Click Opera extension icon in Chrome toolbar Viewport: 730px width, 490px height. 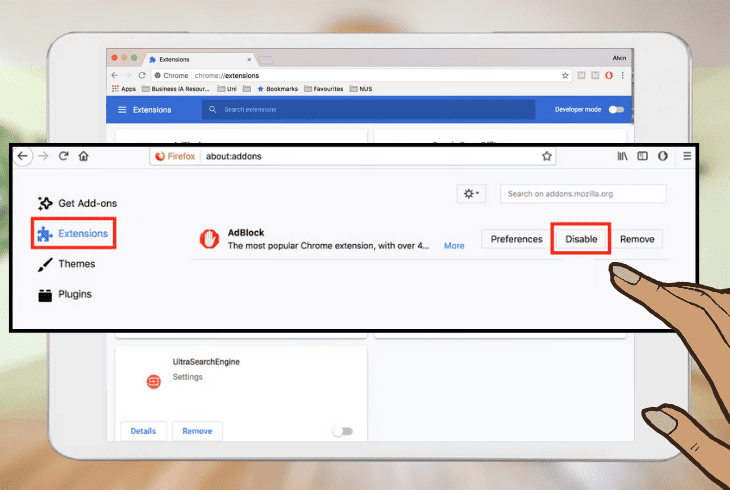[x=608, y=75]
